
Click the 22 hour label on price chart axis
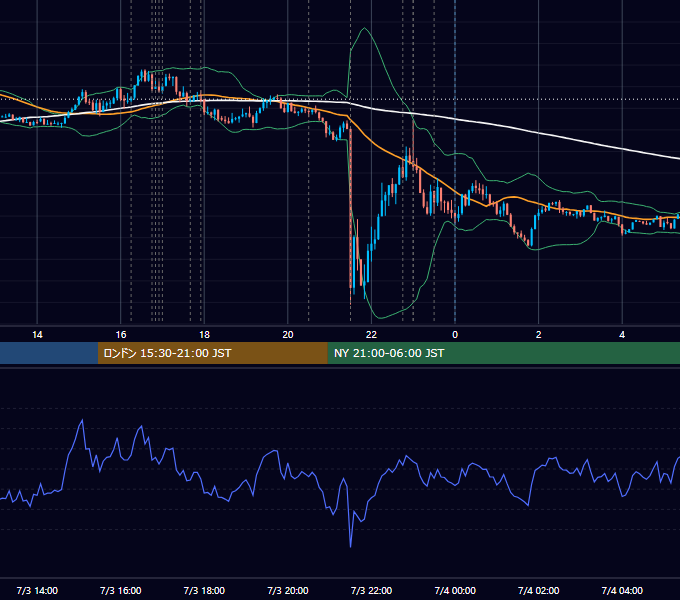(371, 335)
